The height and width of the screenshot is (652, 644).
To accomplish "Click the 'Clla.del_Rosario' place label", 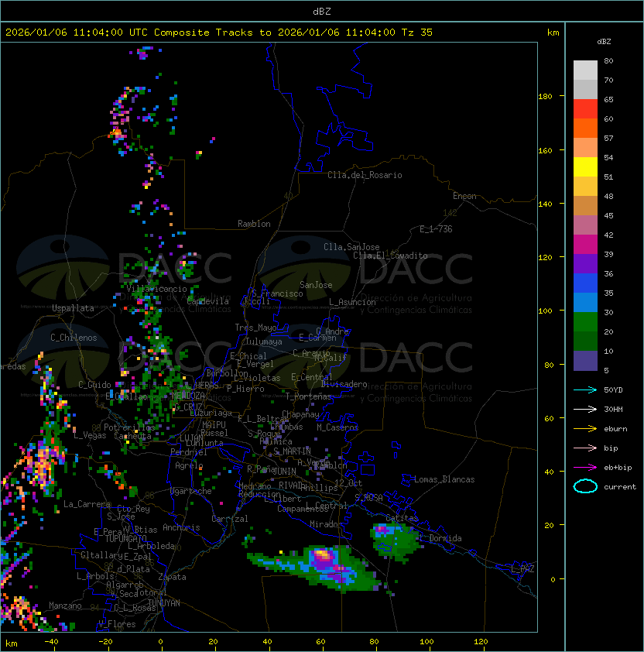I will click(x=365, y=175).
